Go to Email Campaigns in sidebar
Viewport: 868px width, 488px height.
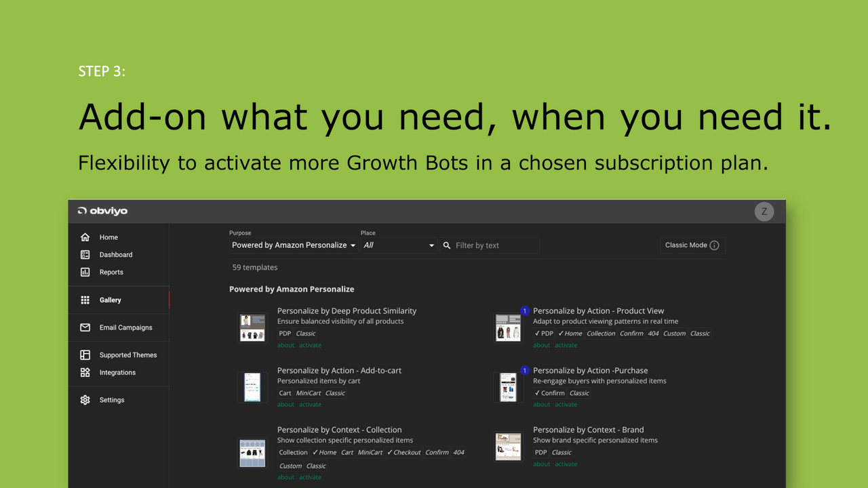pos(126,327)
